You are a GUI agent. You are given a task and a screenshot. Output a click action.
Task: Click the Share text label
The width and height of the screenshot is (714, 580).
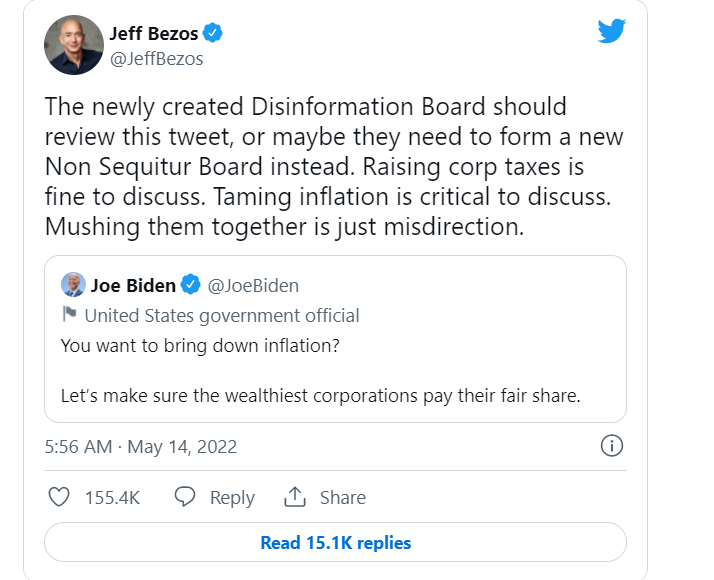coord(342,498)
